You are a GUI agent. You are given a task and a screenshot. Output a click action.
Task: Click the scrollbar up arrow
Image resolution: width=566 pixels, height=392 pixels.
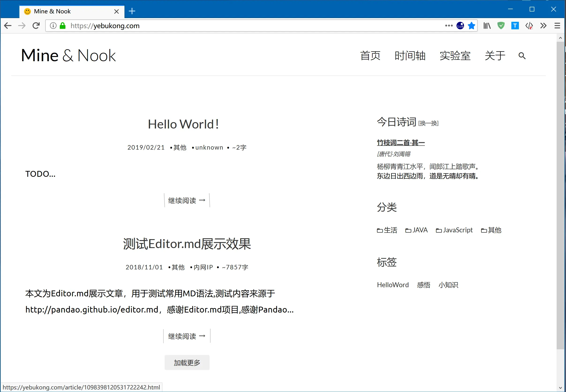pyautogui.click(x=560, y=38)
